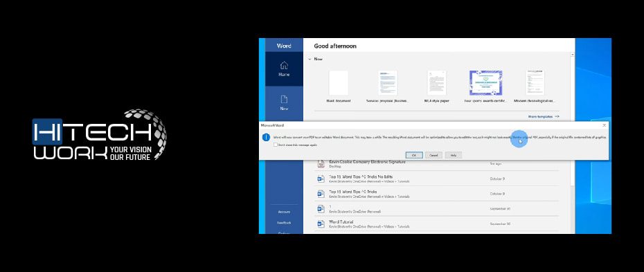The image size is (644, 272).
Task: Click October 9 date in Tricks No Edits row
Action: [497, 179]
